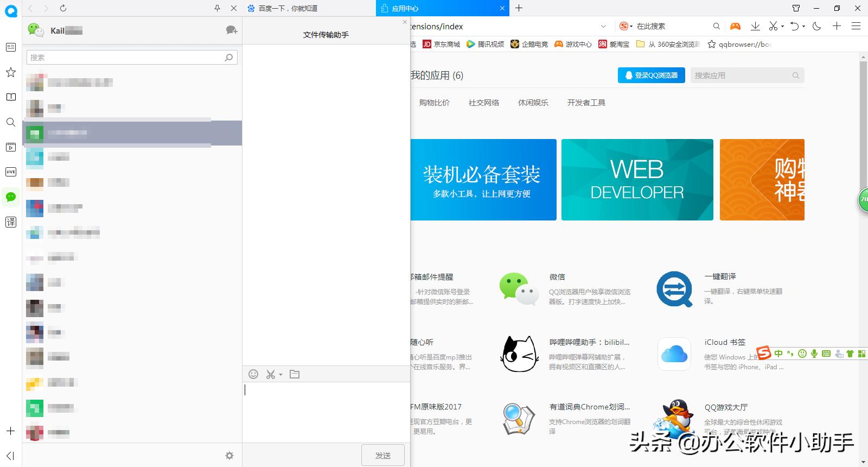Select the 社交网络 category tab
Image resolution: width=868 pixels, height=467 pixels.
484,103
